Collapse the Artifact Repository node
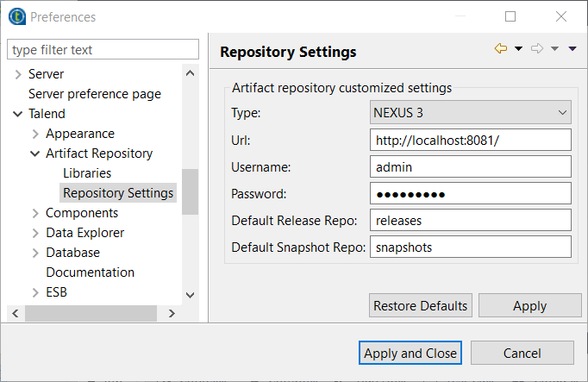The width and height of the screenshot is (588, 382). (35, 154)
